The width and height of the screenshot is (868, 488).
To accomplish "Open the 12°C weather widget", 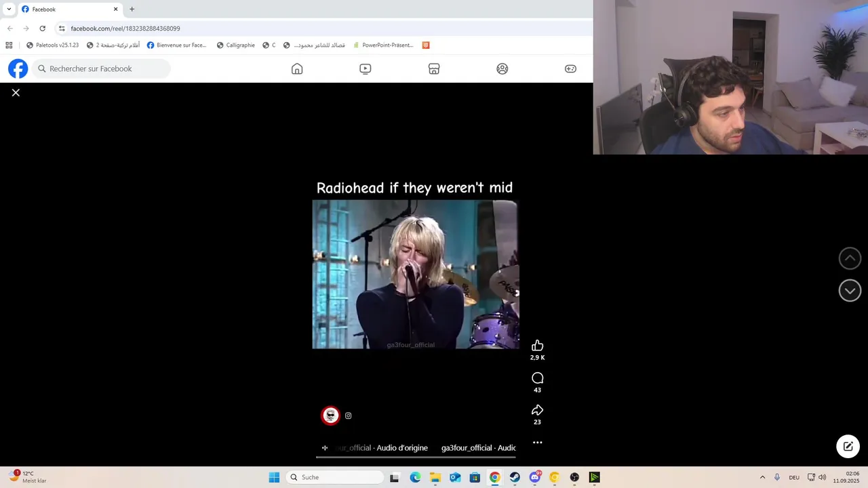I will pyautogui.click(x=27, y=477).
